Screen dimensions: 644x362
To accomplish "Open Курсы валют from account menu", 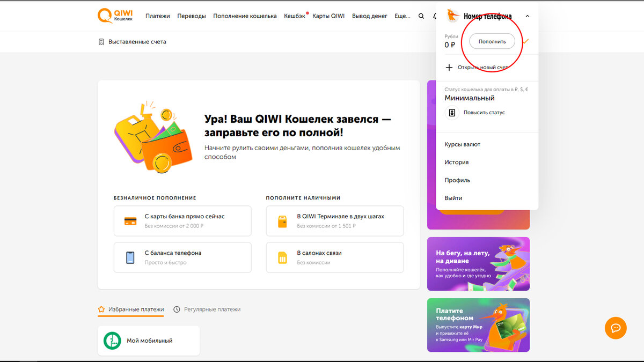I will pyautogui.click(x=463, y=144).
